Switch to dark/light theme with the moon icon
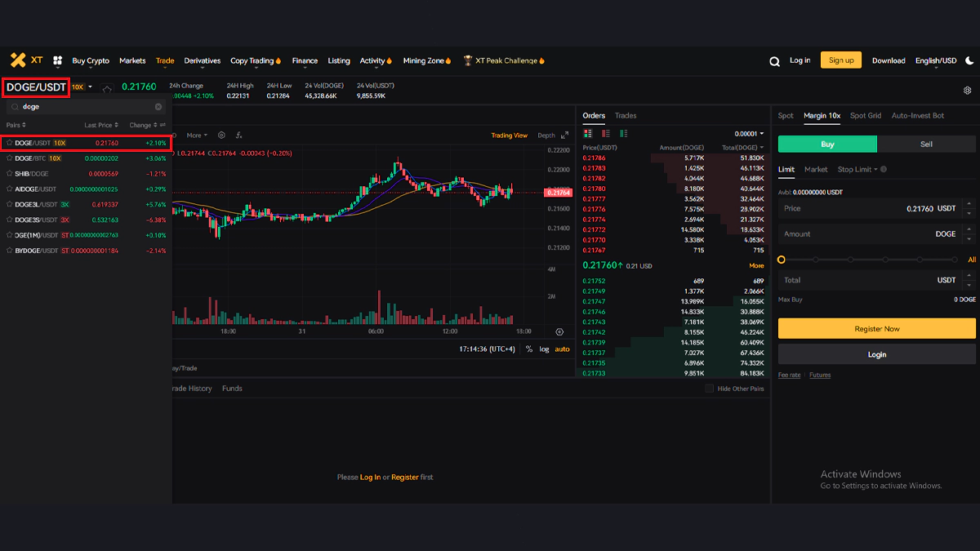 (969, 60)
